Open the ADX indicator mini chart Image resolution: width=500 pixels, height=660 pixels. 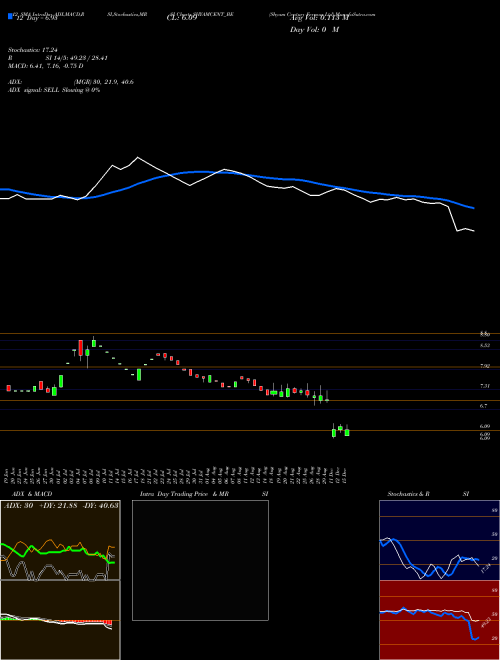click(x=60, y=540)
